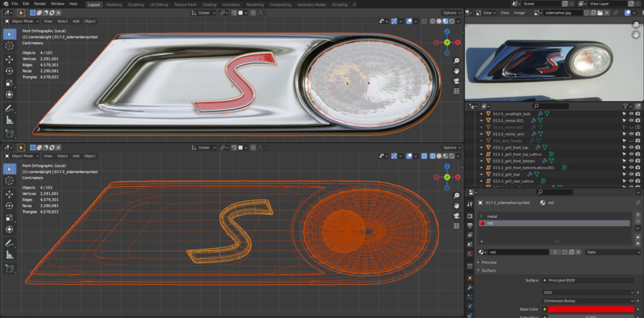Select the Rotate tool in top viewport
The height and width of the screenshot is (318, 644).
coord(9,71)
